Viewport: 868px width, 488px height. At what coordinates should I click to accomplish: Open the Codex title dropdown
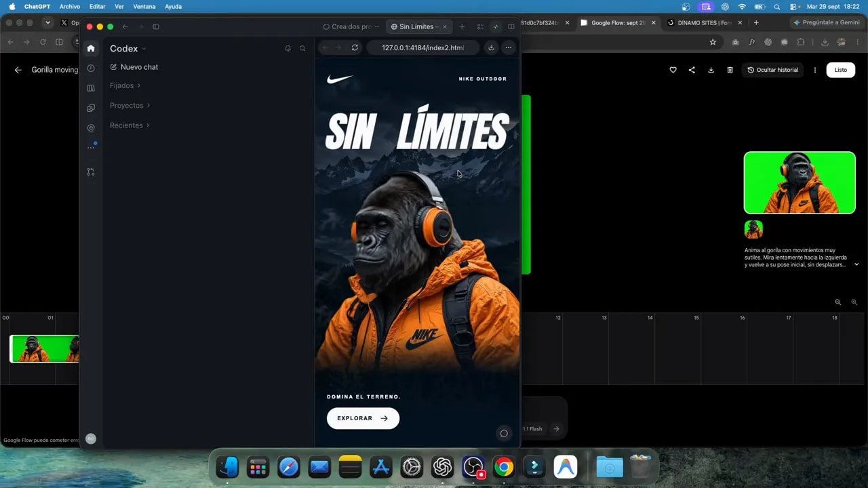tap(127, 49)
